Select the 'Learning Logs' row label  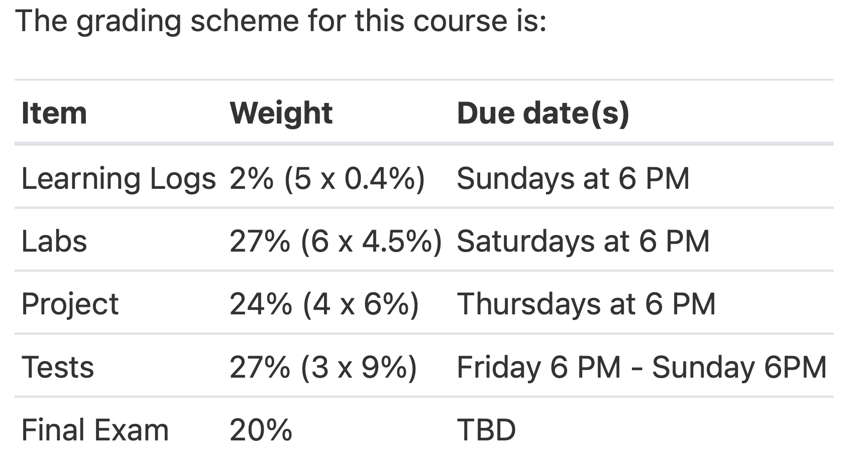tap(119, 179)
